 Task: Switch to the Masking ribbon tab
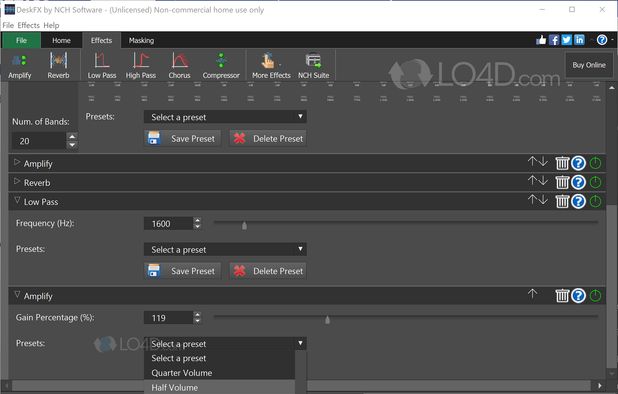pyautogui.click(x=141, y=40)
